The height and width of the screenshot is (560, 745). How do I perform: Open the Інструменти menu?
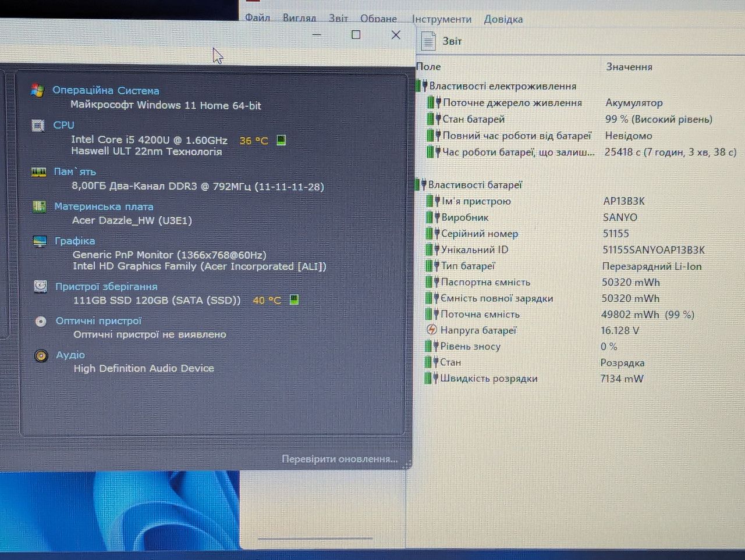[442, 19]
